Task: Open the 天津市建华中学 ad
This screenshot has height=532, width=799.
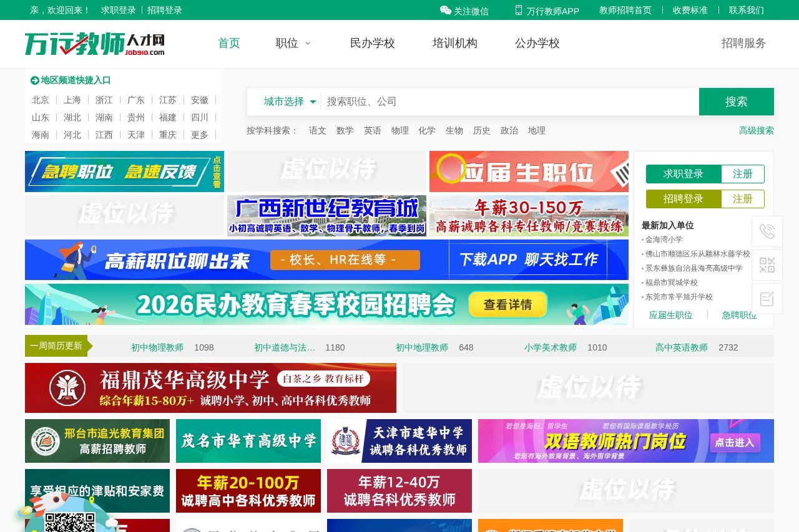Action: [x=399, y=441]
